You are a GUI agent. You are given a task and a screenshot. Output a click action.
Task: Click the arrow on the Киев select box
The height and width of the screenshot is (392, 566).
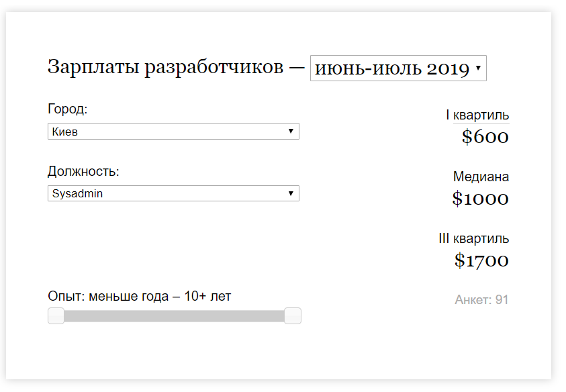point(291,132)
